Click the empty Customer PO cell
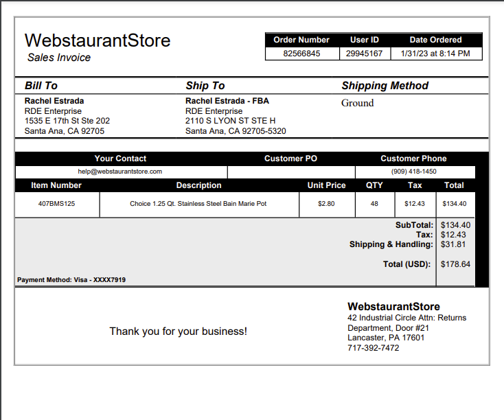This screenshot has height=420, width=504. click(x=291, y=172)
